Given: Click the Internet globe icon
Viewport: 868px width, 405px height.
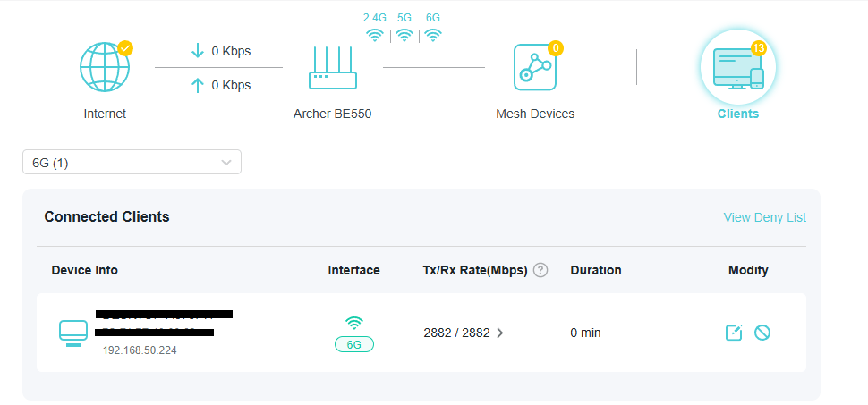Looking at the screenshot, I should [x=105, y=68].
